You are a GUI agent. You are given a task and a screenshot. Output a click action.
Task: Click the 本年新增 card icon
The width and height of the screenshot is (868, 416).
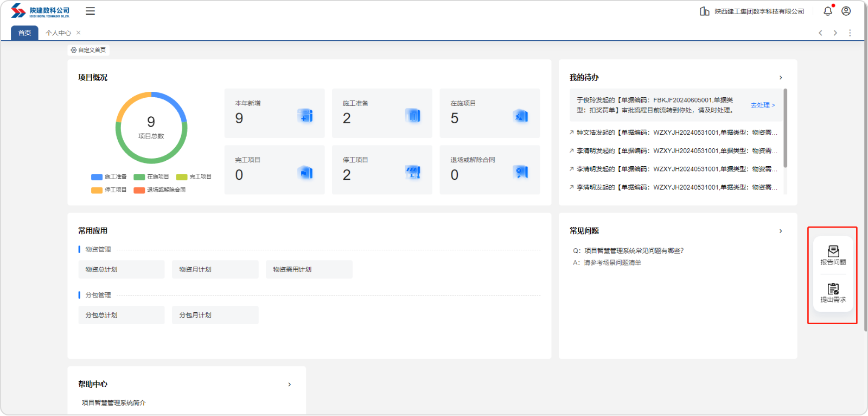pyautogui.click(x=305, y=116)
